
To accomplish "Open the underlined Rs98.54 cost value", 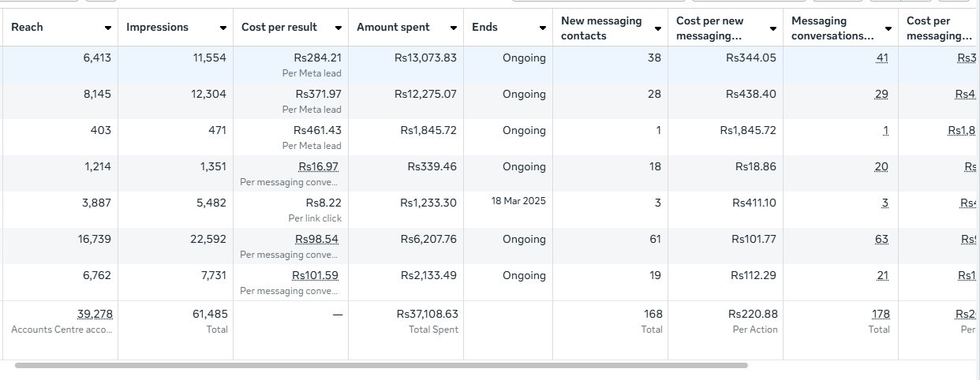I will (316, 239).
